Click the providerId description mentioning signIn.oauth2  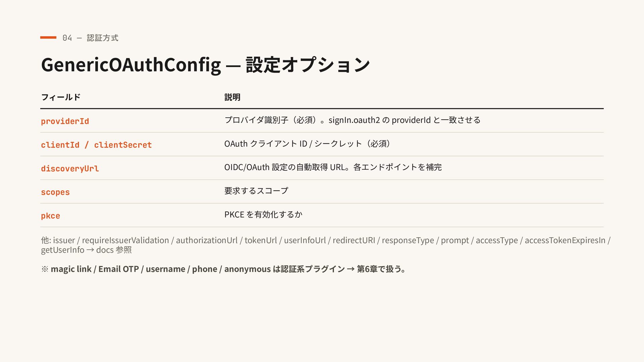(353, 120)
